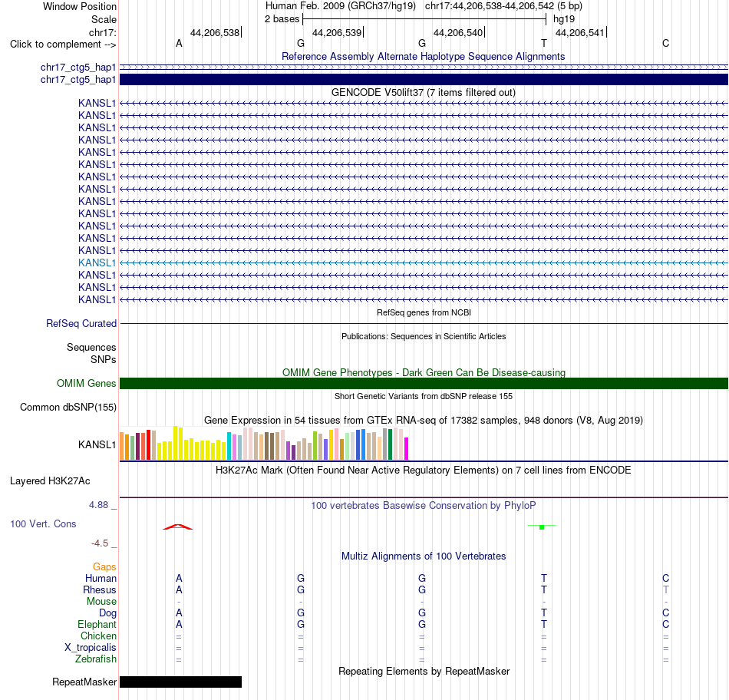Click the Zebrafish species label
This screenshot has width=729, height=700.
96,659
